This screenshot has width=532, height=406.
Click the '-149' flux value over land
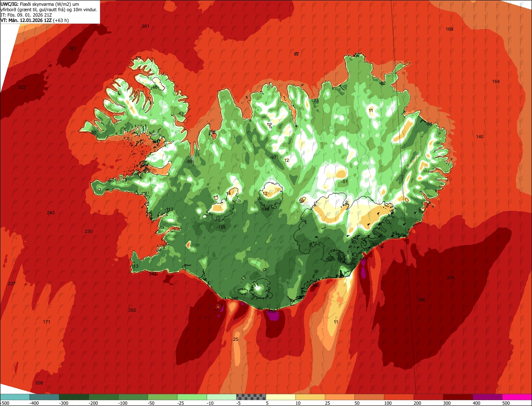pyautogui.click(x=265, y=209)
